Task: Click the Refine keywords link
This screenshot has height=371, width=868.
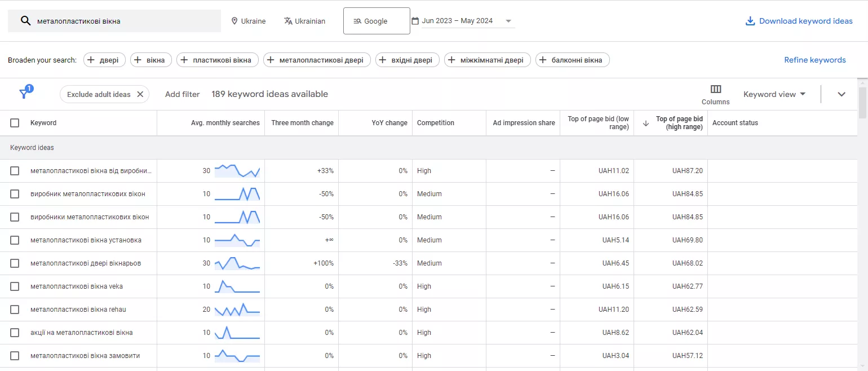Action: tap(815, 60)
